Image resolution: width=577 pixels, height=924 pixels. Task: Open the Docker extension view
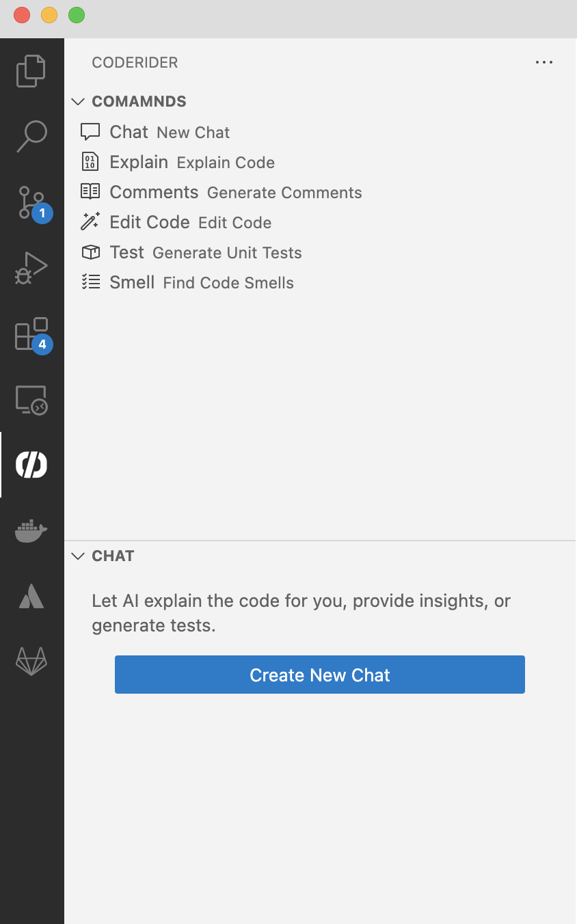pos(30,530)
